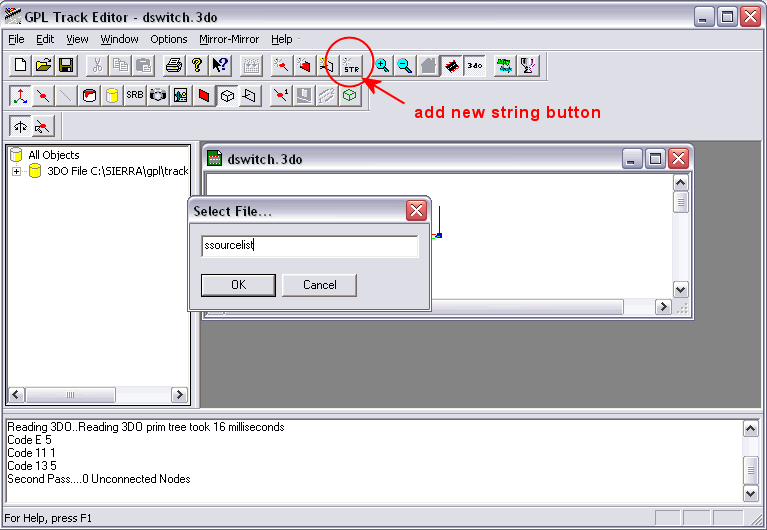Image resolution: width=767 pixels, height=530 pixels.
Task: Click the SRB toolbar button
Action: point(135,96)
